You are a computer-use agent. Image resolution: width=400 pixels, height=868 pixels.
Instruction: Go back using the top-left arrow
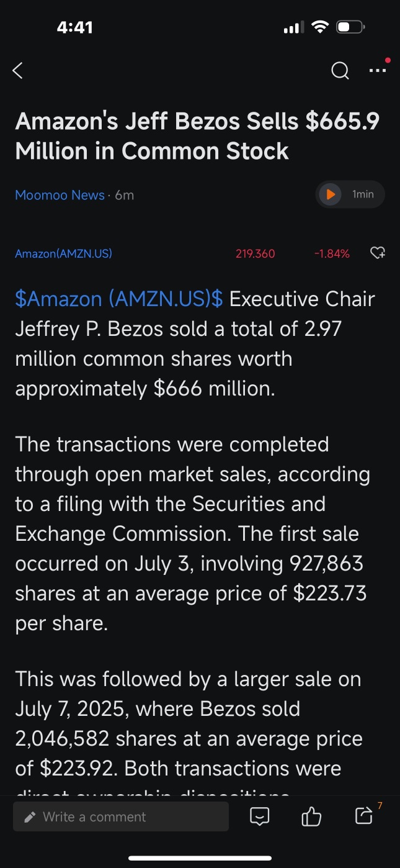pyautogui.click(x=17, y=71)
